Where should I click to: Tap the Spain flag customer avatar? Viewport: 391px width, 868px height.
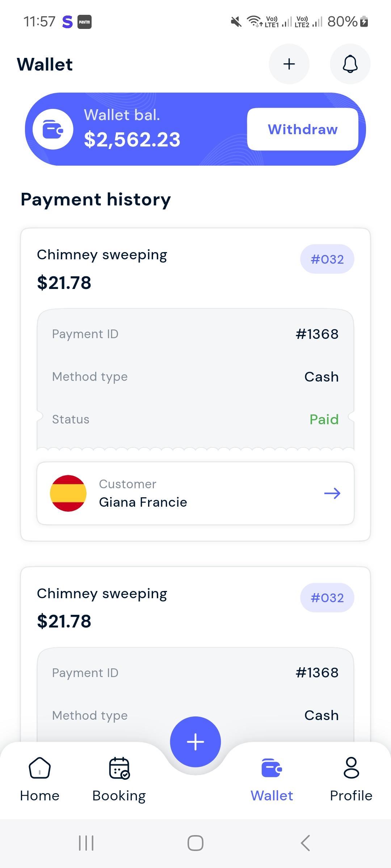68,493
